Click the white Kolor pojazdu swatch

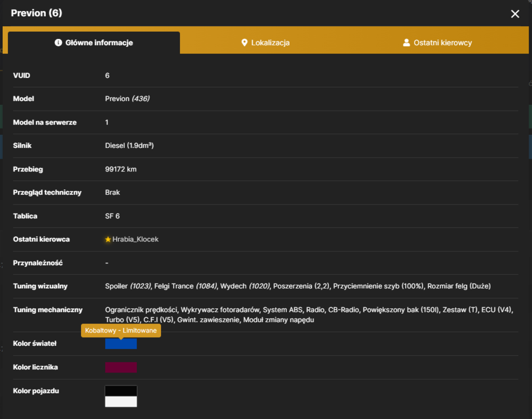click(121, 402)
